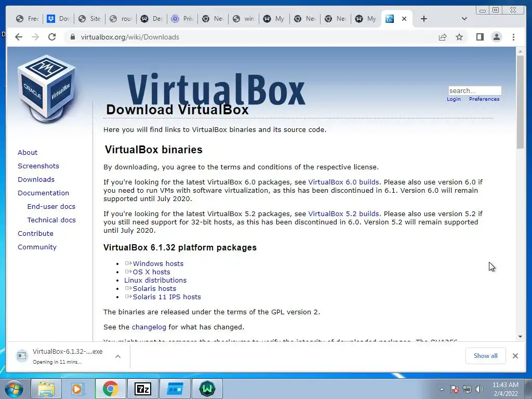532x399 pixels.
Task: Click the padlock site info icon
Action: [x=72, y=37]
